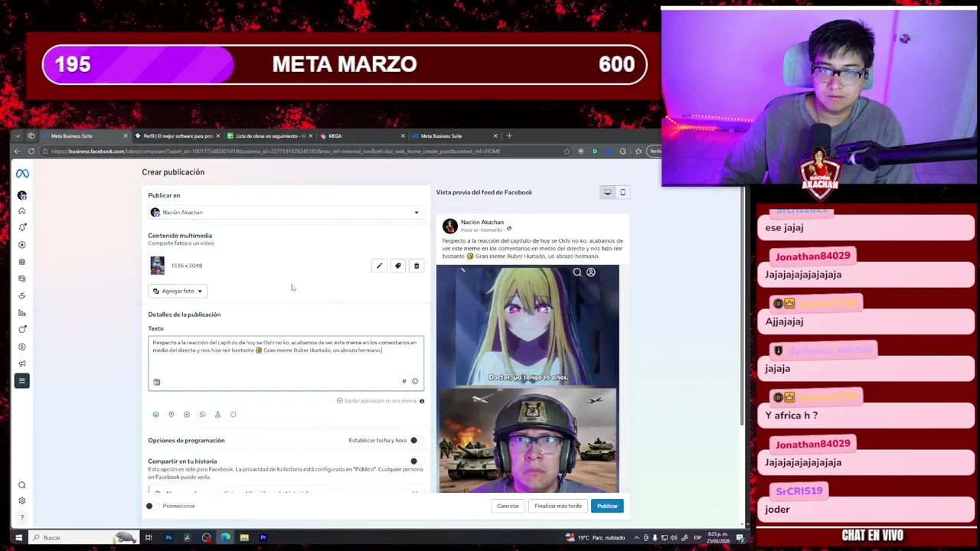980x551 pixels.
Task: Open Nación Akachan page selector dropdown
Action: click(x=286, y=212)
